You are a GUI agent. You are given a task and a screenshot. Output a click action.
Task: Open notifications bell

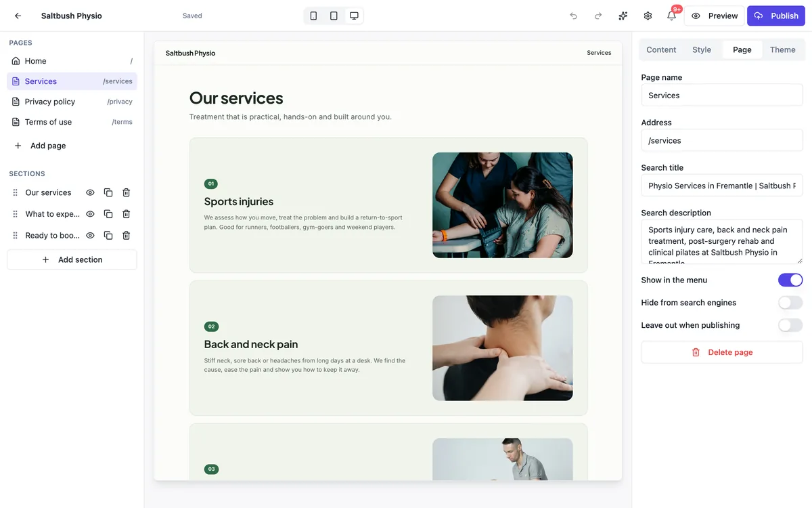(672, 16)
